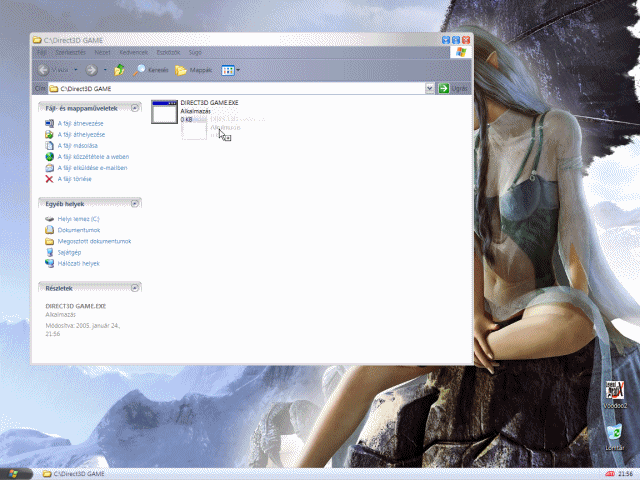Open Helyi lemez (C:) link
The image size is (640, 480).
coord(78,219)
